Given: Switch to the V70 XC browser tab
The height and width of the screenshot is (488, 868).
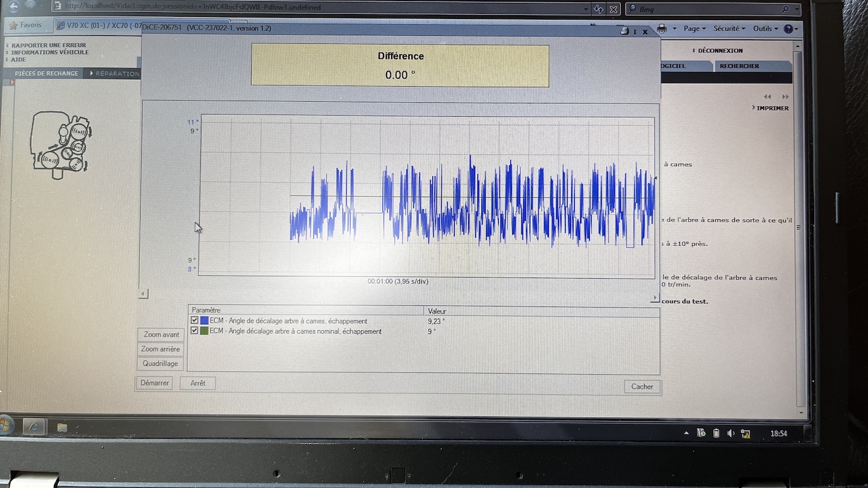Looking at the screenshot, I should pyautogui.click(x=98, y=25).
